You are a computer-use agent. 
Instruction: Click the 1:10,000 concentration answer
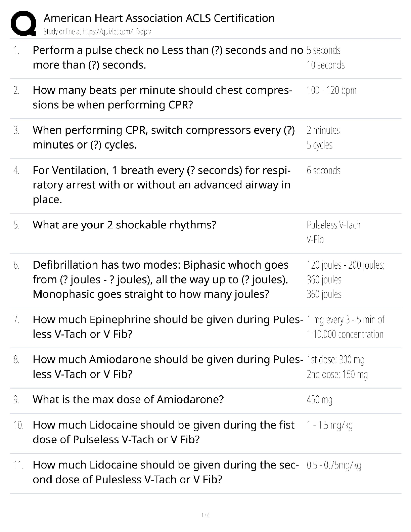click(x=345, y=335)
